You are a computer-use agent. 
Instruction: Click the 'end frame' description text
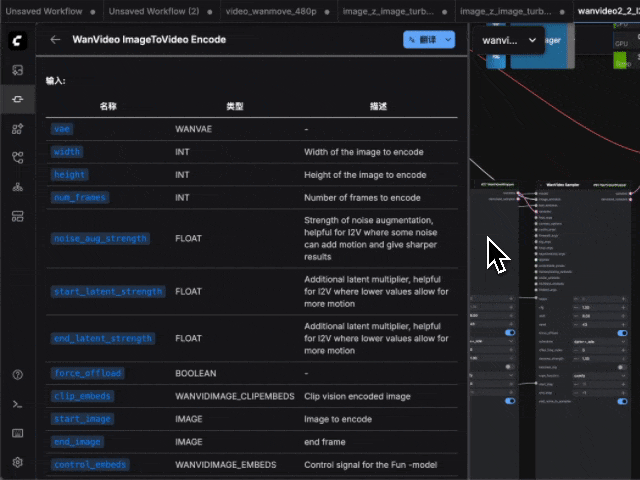[324, 442]
